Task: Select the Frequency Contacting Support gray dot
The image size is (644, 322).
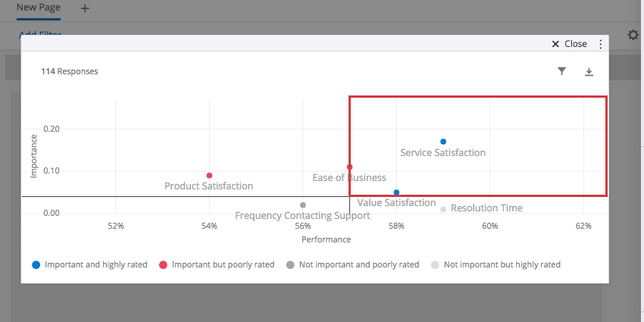Action: click(x=303, y=205)
